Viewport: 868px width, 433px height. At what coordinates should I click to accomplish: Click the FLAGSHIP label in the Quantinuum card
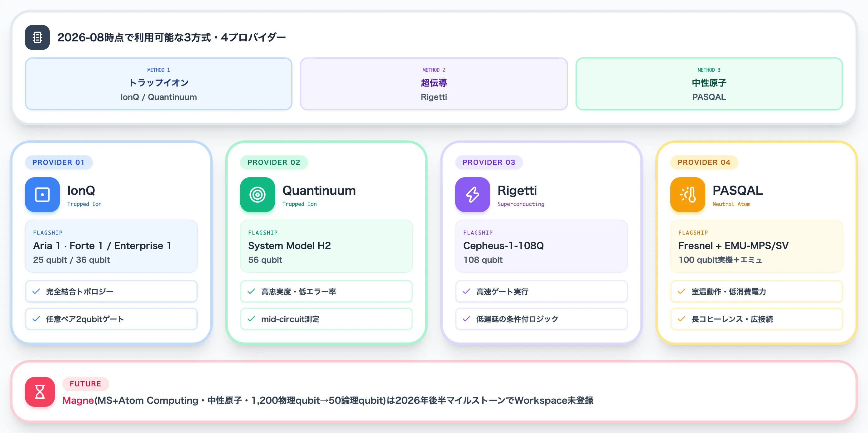click(x=263, y=233)
